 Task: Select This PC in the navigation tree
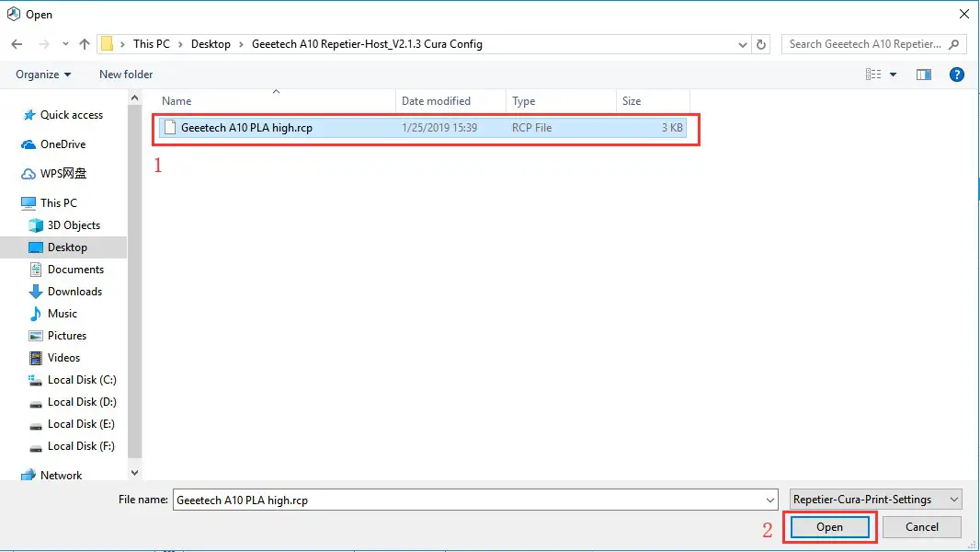[x=59, y=203]
